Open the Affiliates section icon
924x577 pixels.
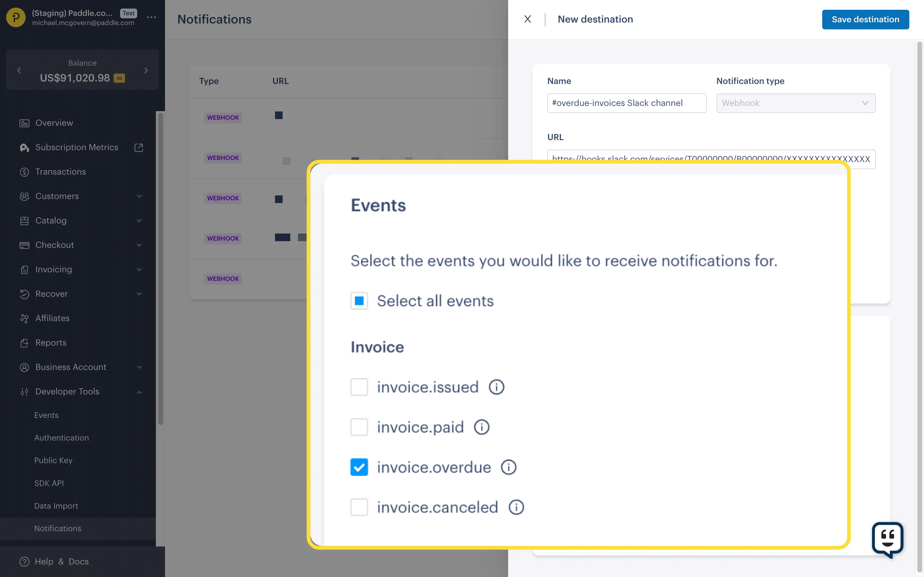tap(24, 318)
